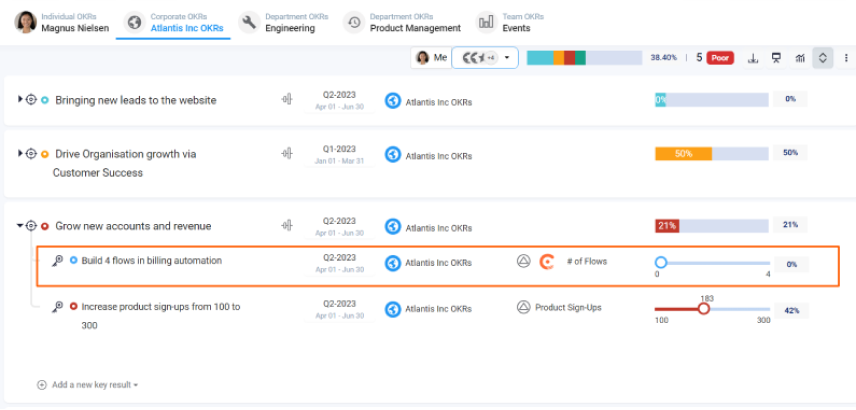Screen dimensions: 856x410
Task: Select the Atlantis Inc OKRs corporate tab
Action: click(x=173, y=22)
